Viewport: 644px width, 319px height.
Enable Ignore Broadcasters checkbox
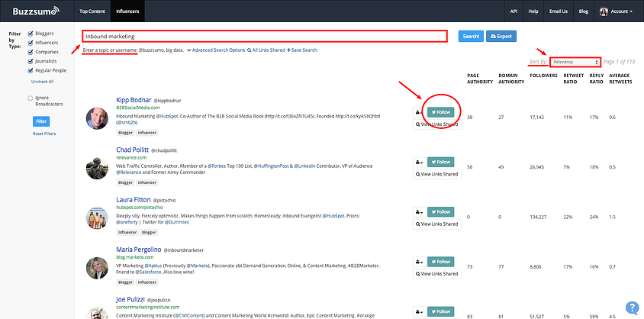pos(30,98)
